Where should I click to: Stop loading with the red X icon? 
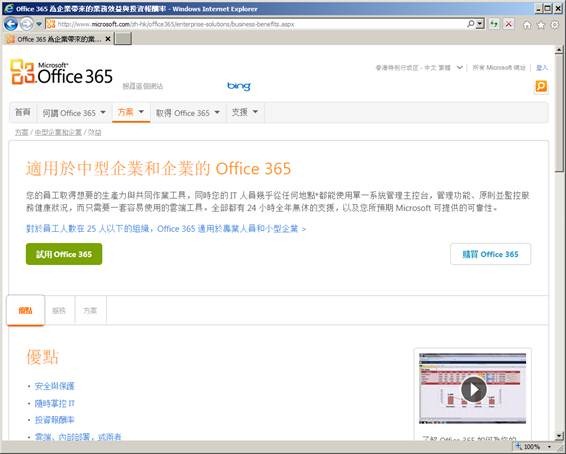[x=508, y=24]
